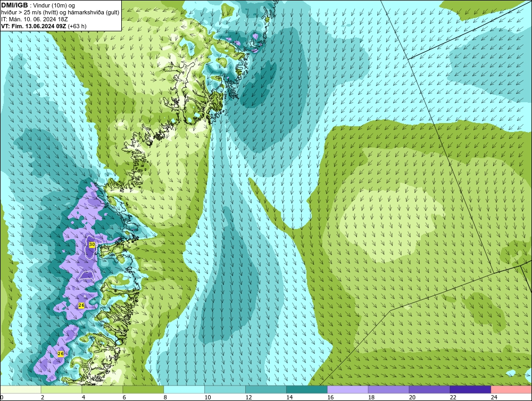This screenshot has height=401, width=532.
Task: Click the 'Vindur (10m) og' heading text
Action: point(54,6)
